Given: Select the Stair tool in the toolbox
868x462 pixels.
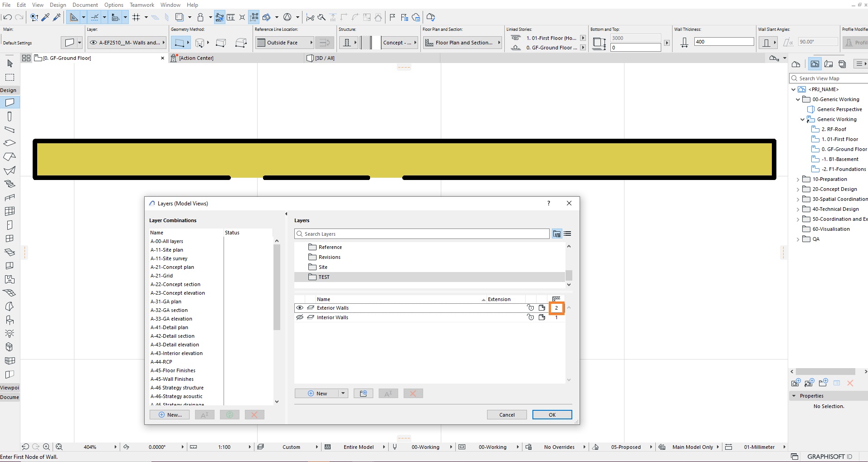Looking at the screenshot, I should (x=10, y=184).
